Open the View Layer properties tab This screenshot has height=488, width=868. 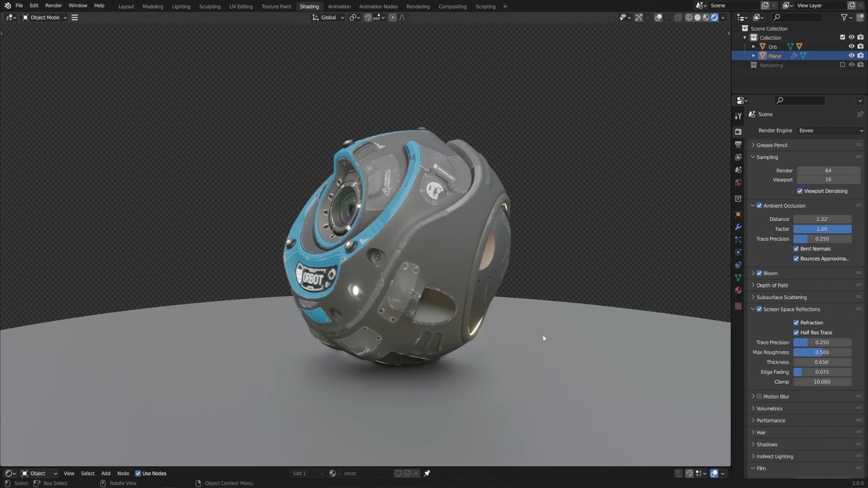[x=738, y=157]
